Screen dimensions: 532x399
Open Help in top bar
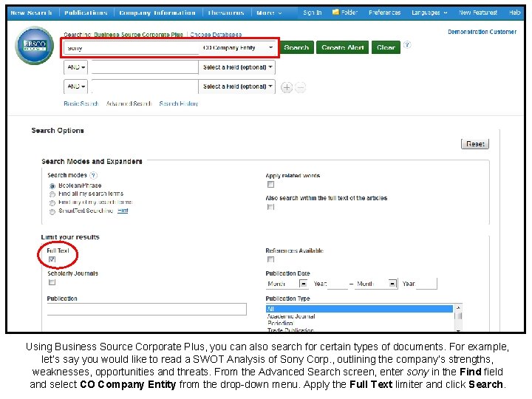point(514,13)
